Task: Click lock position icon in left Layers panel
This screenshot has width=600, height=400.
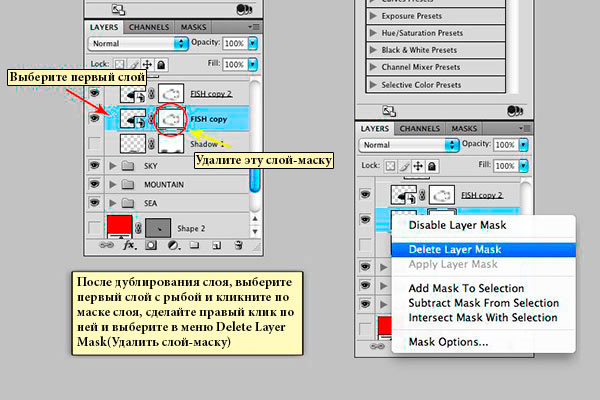Action: [147, 64]
